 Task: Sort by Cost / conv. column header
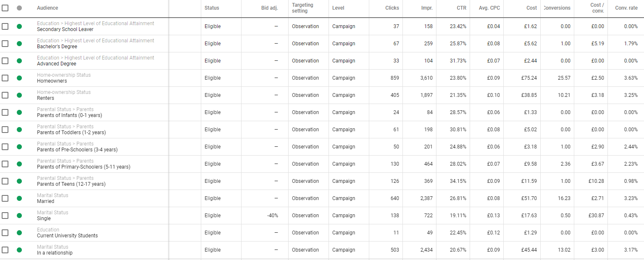pos(597,8)
